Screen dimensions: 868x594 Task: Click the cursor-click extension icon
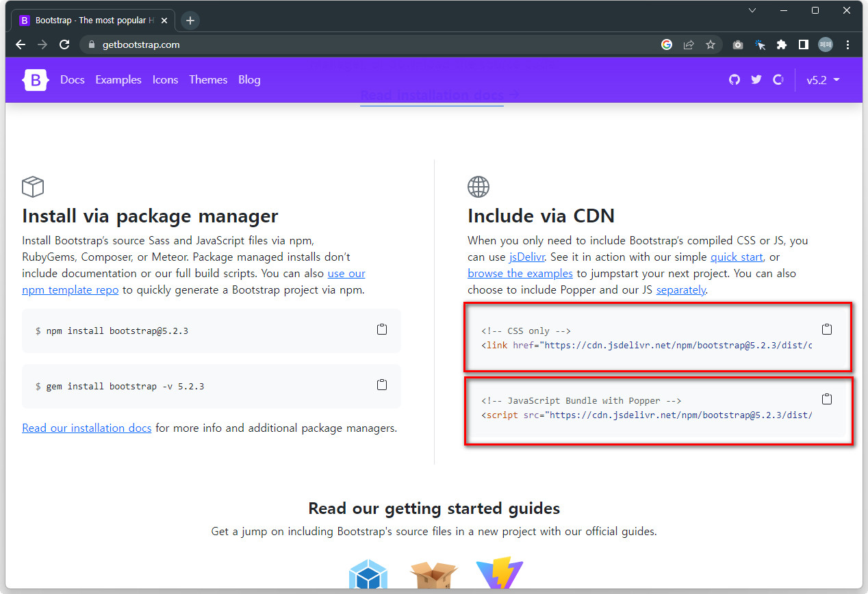(760, 44)
